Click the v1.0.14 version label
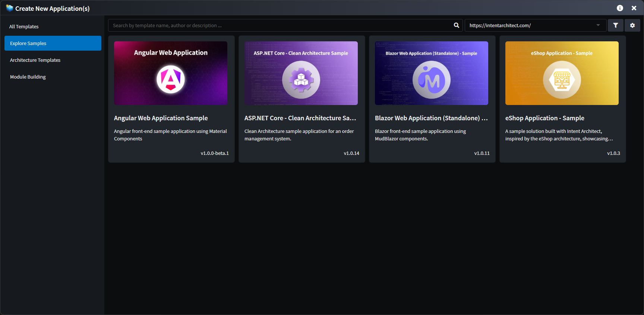This screenshot has height=315, width=644. pos(351,153)
